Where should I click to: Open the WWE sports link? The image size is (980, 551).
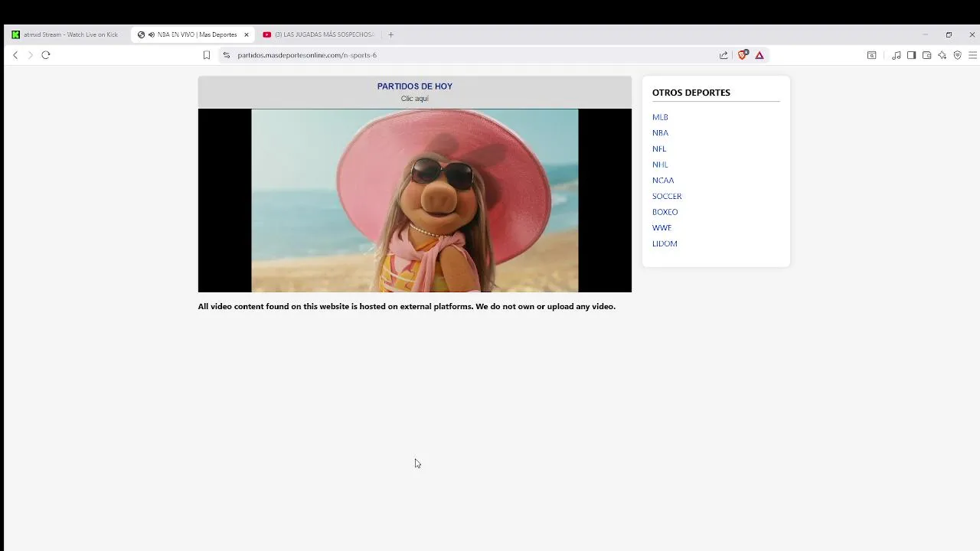(661, 228)
